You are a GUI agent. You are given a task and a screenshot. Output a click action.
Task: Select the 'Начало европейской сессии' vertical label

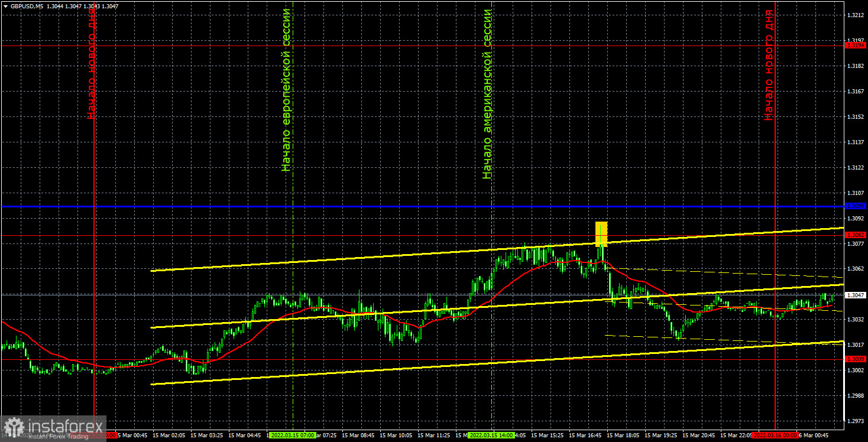click(x=286, y=90)
